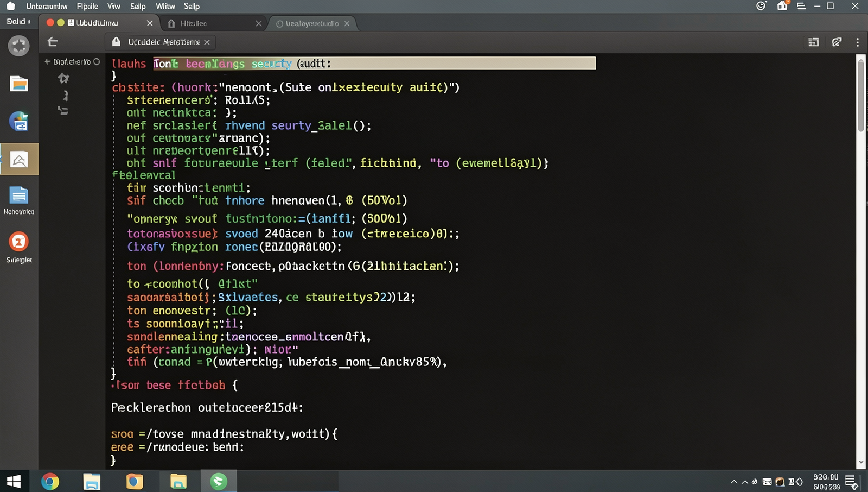Viewport: 868px width, 492px height.
Task: Click the keyboard icon in system tray
Action: [x=767, y=482]
